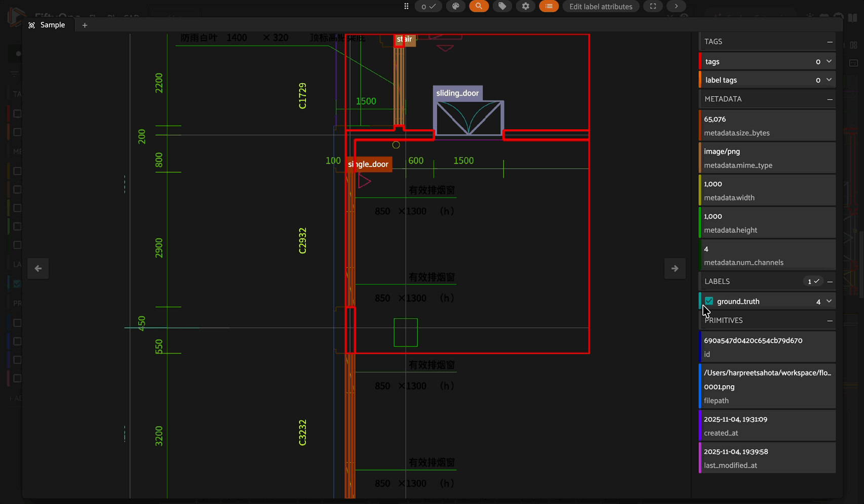The width and height of the screenshot is (864, 504).
Task: Go to next sample with right arrow
Action: (675, 268)
